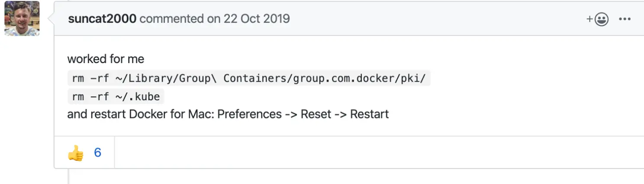The image size is (644, 184).
Task: Click the 22 Oct 2019 timestamp
Action: (x=257, y=19)
